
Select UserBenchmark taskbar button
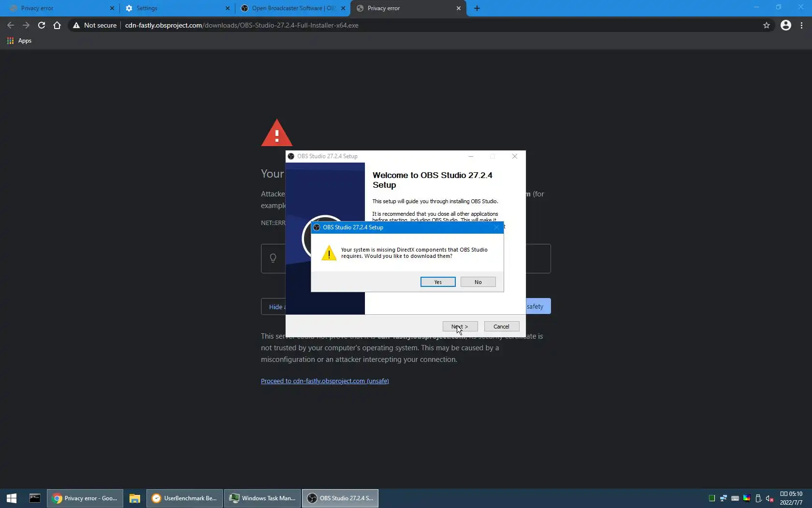point(185,498)
